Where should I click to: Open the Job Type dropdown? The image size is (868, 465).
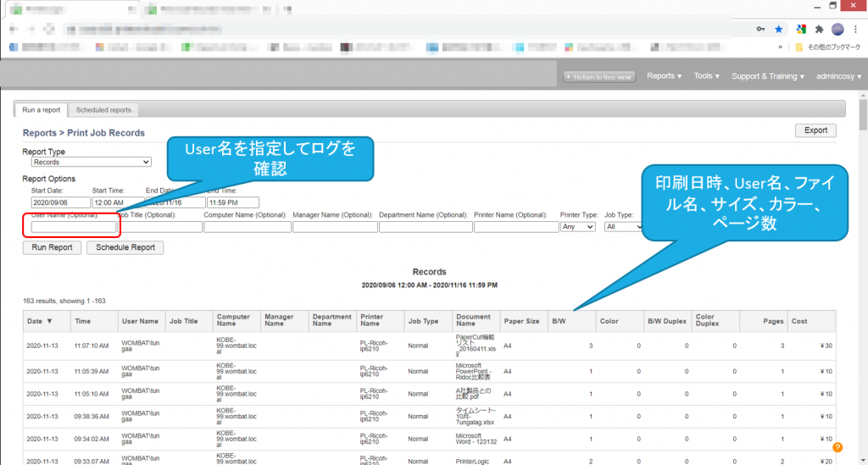point(623,227)
